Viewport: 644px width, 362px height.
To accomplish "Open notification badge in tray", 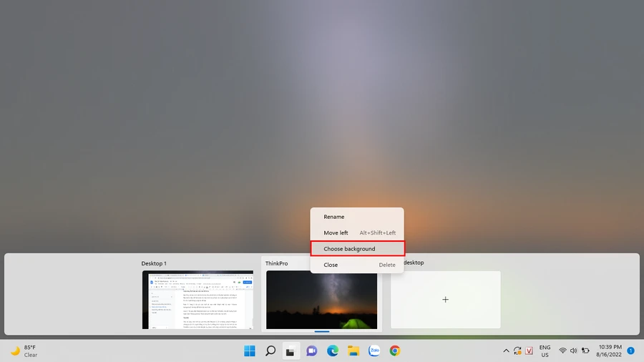I will 631,351.
